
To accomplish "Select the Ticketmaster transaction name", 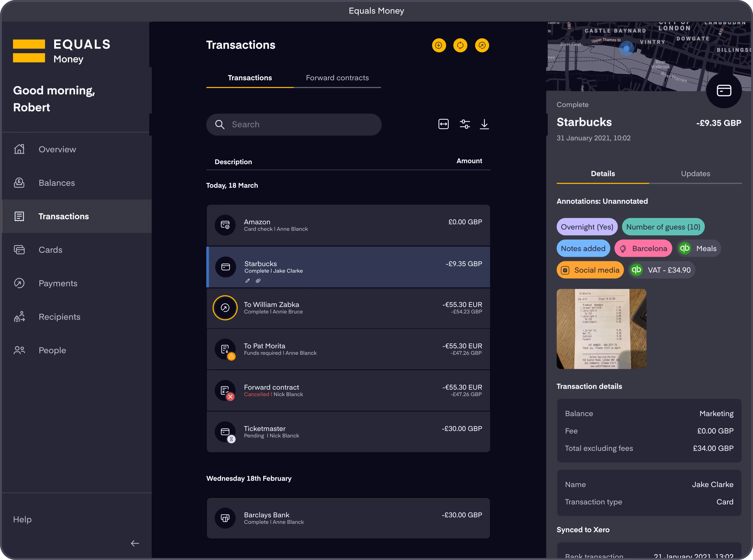I will (265, 429).
